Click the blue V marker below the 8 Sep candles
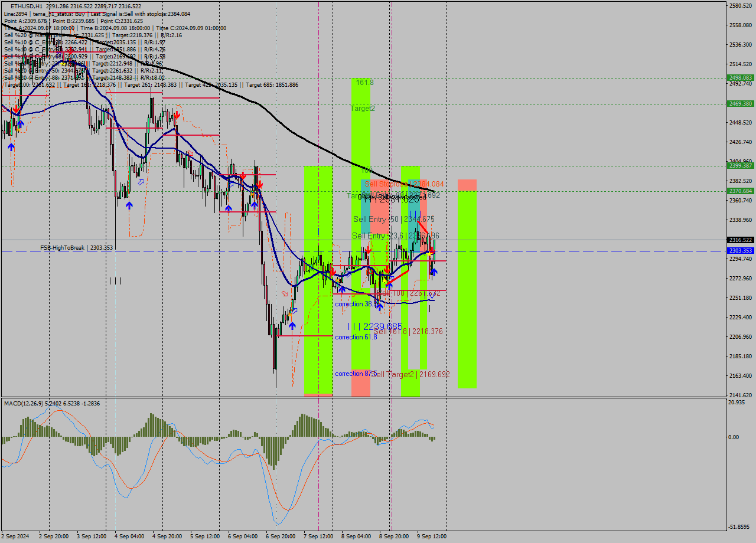The height and width of the screenshot is (543, 756). (x=432, y=296)
